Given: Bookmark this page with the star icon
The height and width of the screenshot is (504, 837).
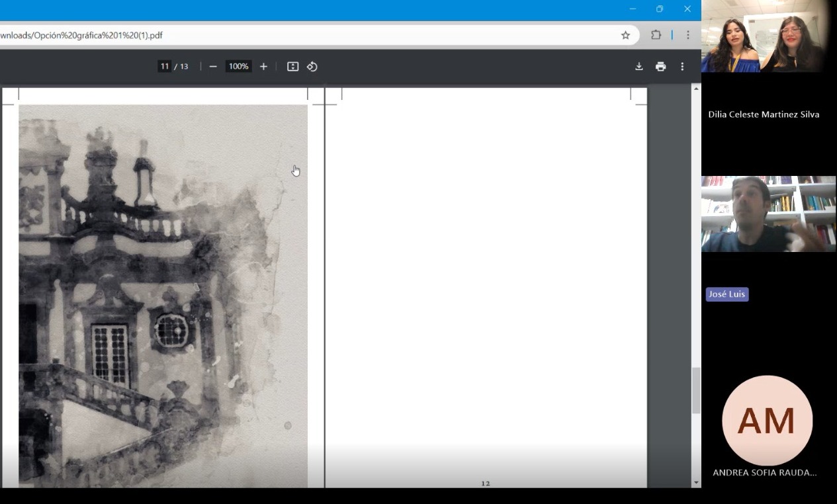Looking at the screenshot, I should (x=625, y=35).
